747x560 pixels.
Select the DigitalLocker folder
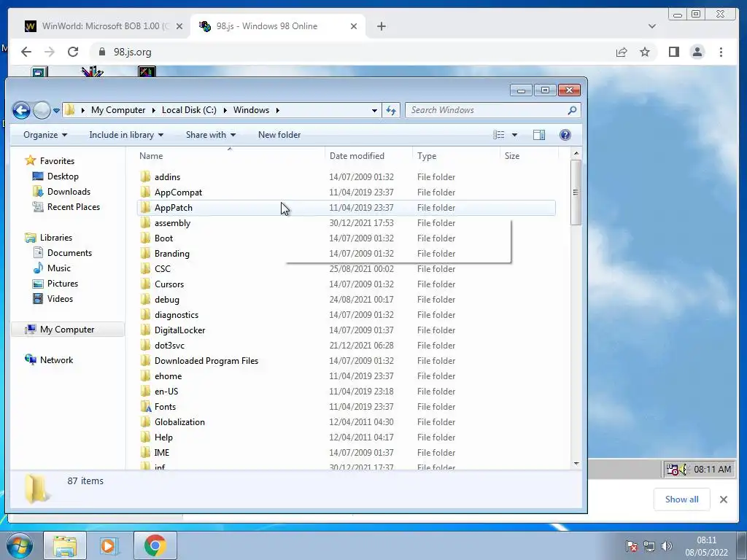click(179, 330)
